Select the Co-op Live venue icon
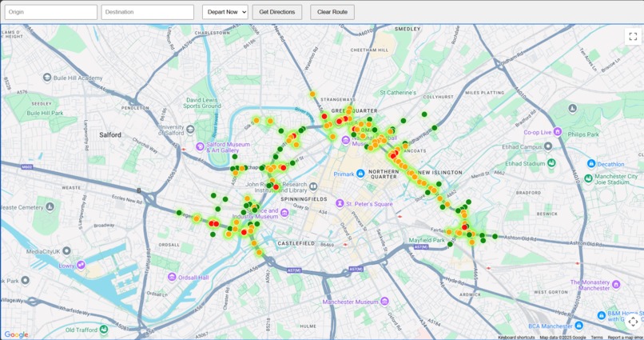Screen dimensions: 644x340 point(558,131)
